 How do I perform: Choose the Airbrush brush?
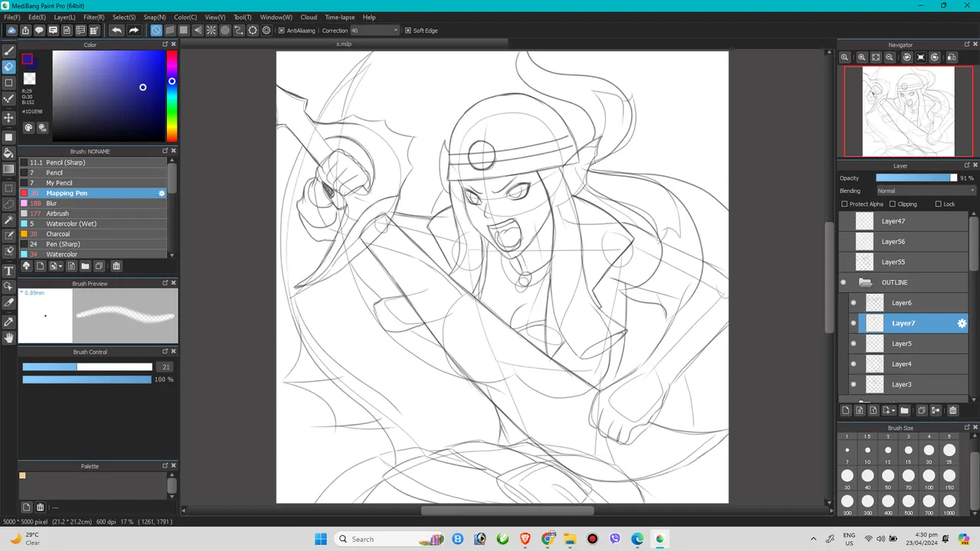pyautogui.click(x=93, y=214)
